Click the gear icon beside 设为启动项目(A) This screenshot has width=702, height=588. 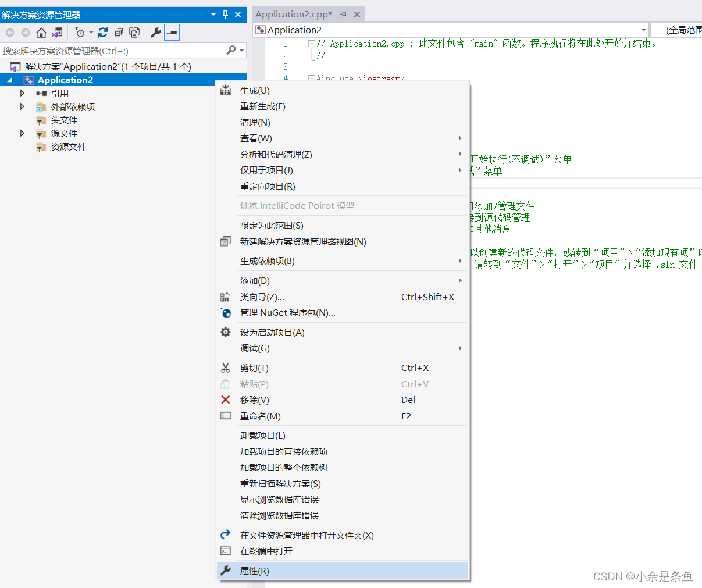(226, 332)
